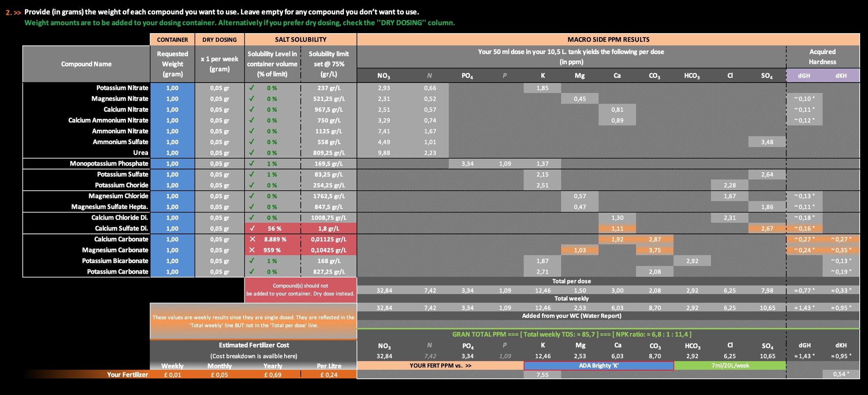This screenshot has height=395, width=868.
Task: Select Calcium Nitrate requested weight cell
Action: click(x=172, y=109)
